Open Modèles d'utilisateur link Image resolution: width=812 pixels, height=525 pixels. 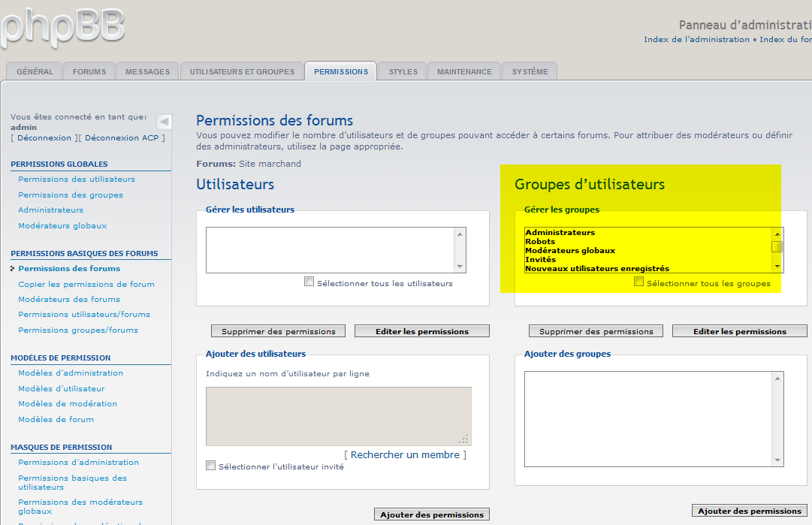tap(61, 388)
